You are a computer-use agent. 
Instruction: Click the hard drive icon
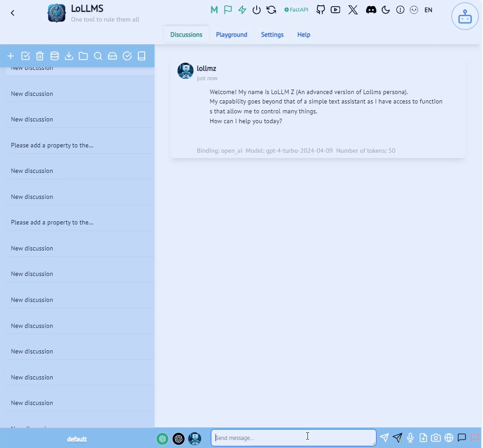click(x=112, y=56)
